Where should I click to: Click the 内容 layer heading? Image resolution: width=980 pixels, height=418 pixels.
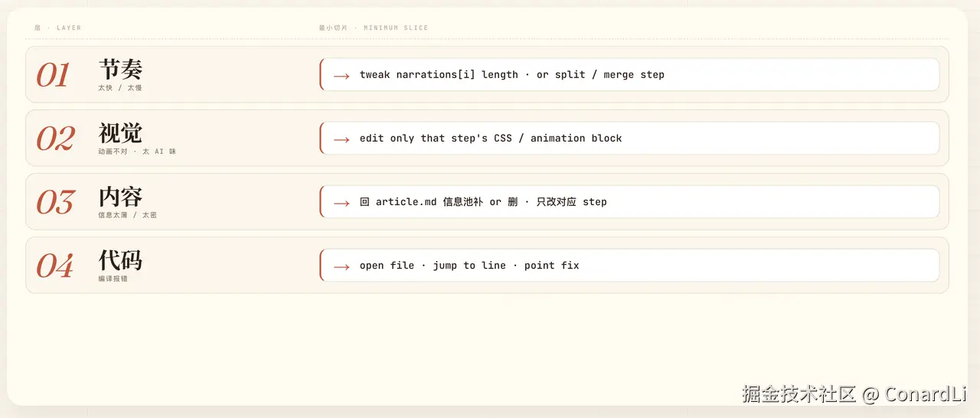(x=120, y=197)
